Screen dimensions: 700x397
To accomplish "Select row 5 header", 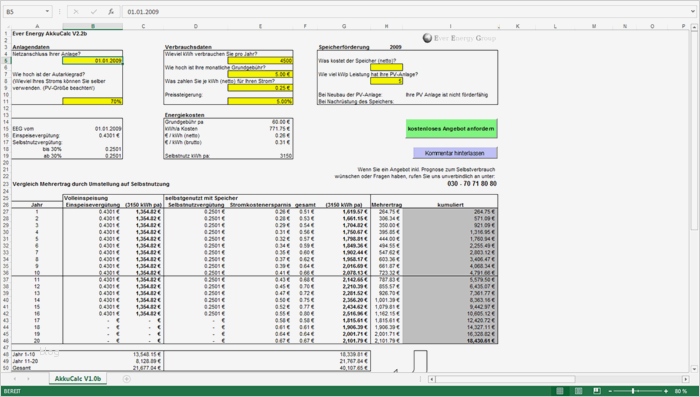I will tap(6, 61).
